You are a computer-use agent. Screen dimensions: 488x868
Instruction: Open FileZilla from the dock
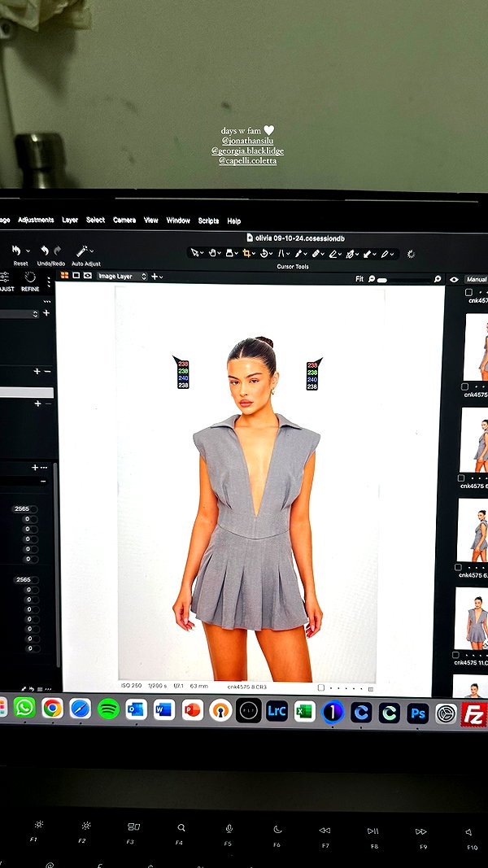click(473, 714)
